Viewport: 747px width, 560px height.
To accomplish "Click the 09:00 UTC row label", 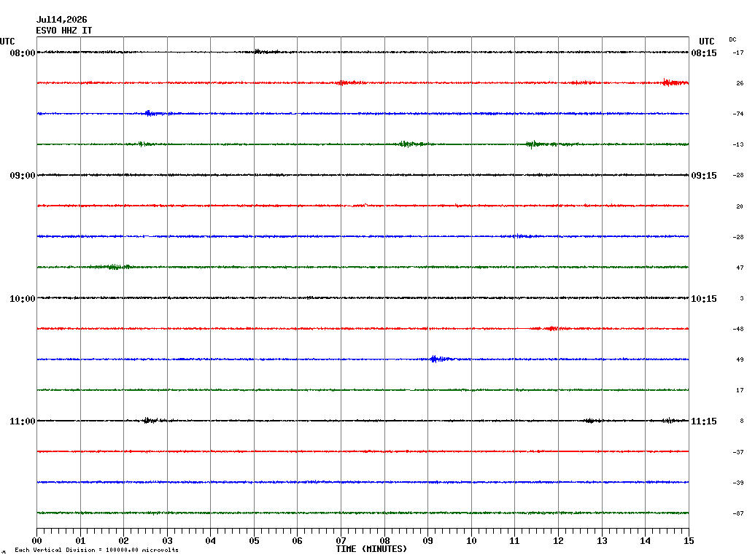I will [23, 176].
